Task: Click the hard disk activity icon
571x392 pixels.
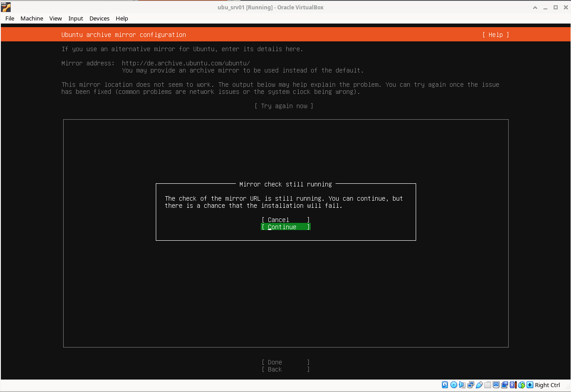Action: 445,385
